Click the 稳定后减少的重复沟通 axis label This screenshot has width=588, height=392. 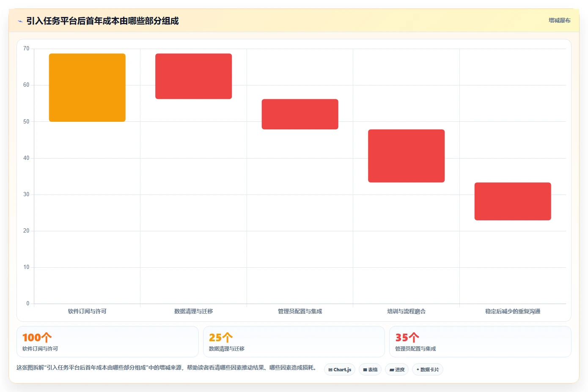pos(513,311)
